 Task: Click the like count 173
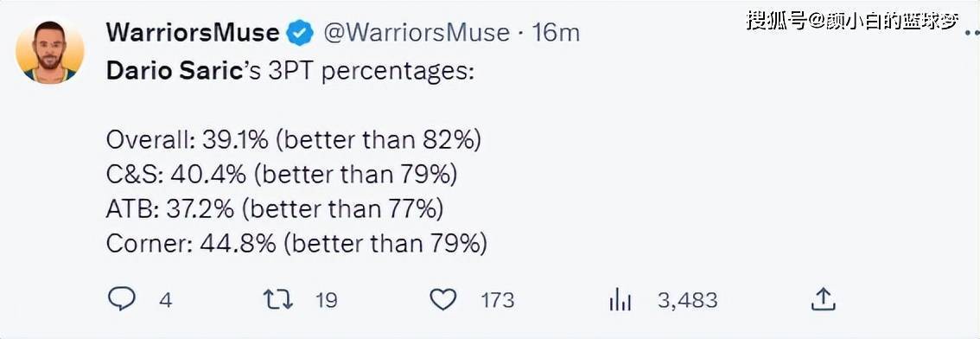[498, 301]
